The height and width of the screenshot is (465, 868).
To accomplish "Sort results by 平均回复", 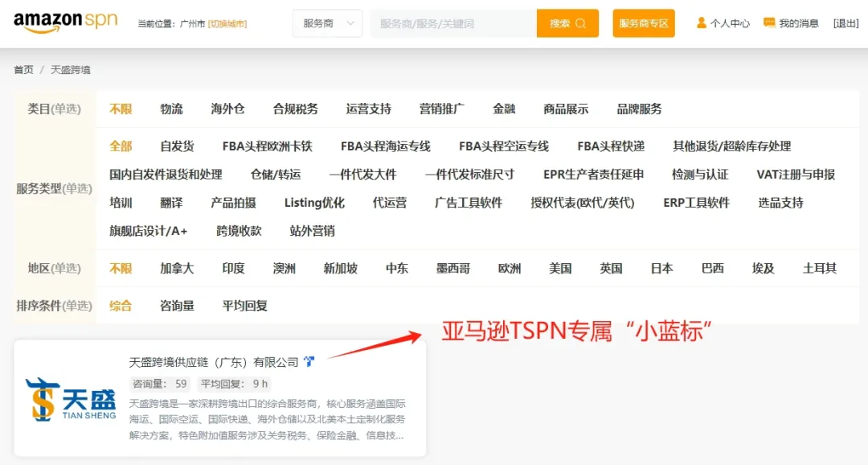I will pyautogui.click(x=244, y=306).
